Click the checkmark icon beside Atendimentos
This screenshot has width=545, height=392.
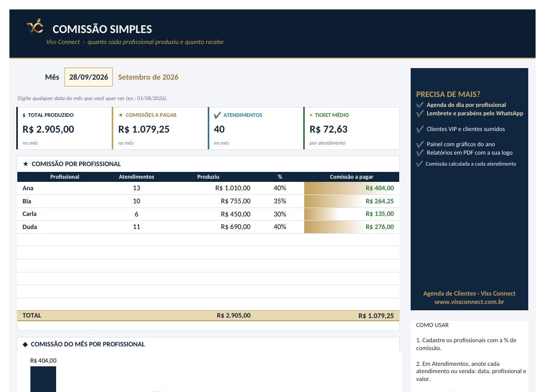coord(218,115)
